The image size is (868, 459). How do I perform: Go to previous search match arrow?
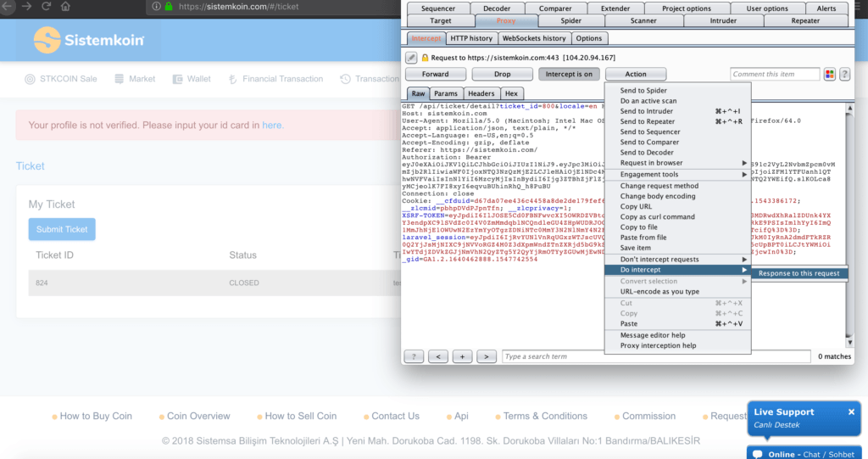(x=438, y=356)
